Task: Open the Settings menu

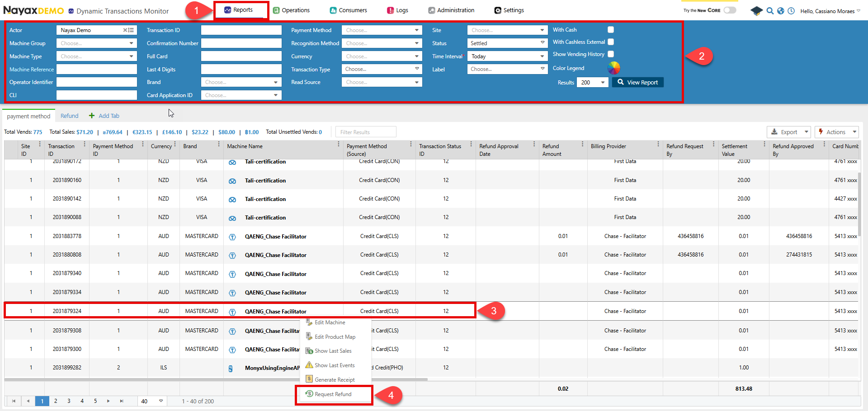Action: [509, 10]
